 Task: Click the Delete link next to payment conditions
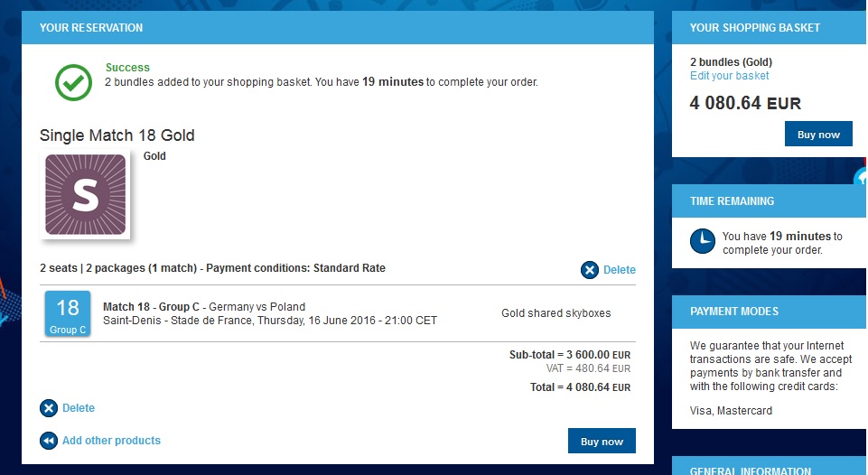point(620,270)
